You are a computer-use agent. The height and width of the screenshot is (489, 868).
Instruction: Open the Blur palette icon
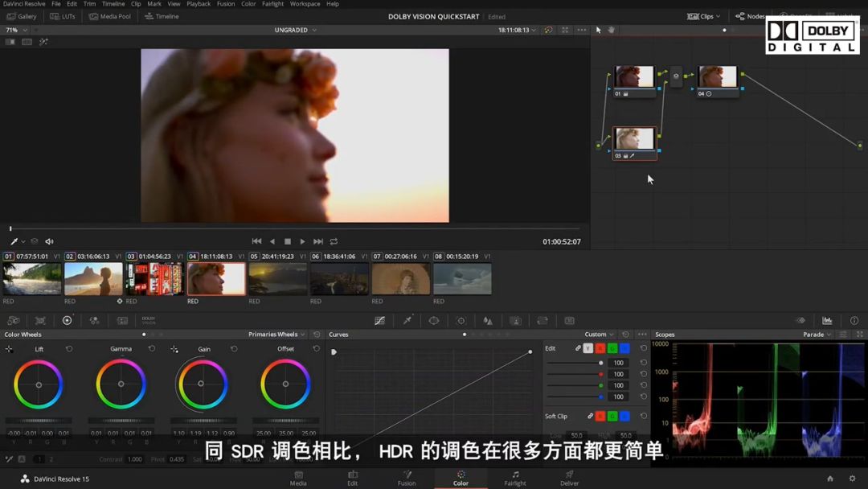coord(488,321)
